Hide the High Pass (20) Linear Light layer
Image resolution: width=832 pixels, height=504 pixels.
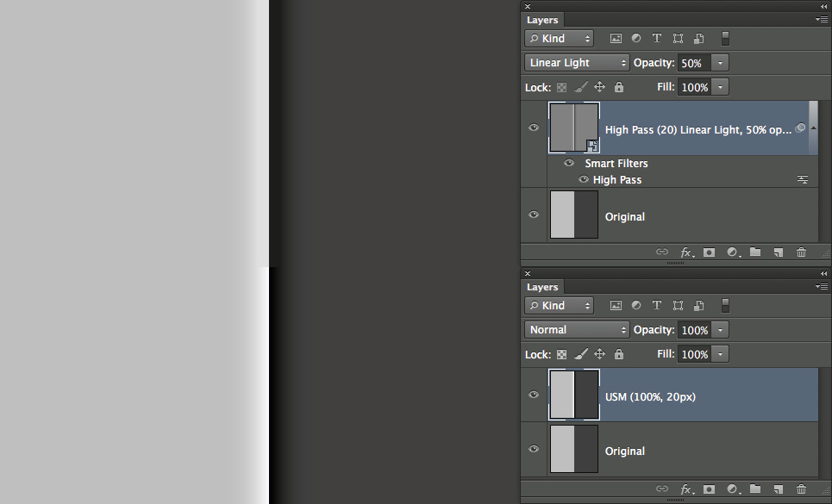pyautogui.click(x=534, y=128)
